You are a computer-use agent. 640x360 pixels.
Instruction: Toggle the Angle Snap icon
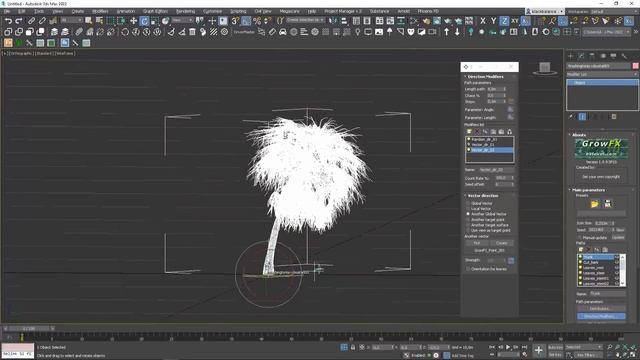coord(246,21)
